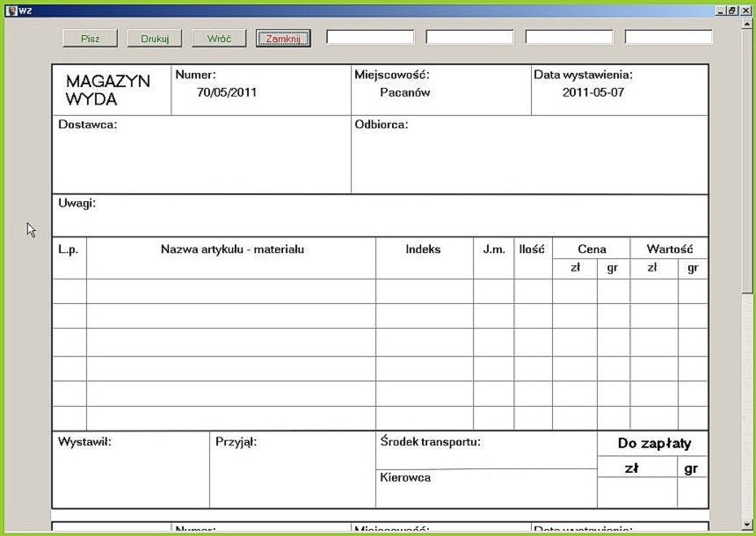The height and width of the screenshot is (536, 756).
Task: Select the Pacanów locality value
Action: pos(405,92)
